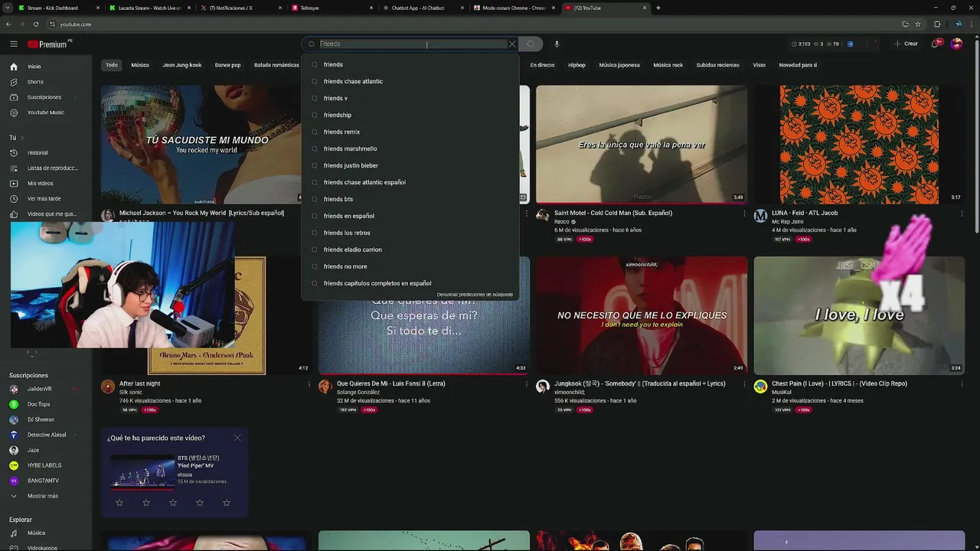Open the notifications bell
Screen dimensions: 980x551
point(935,44)
